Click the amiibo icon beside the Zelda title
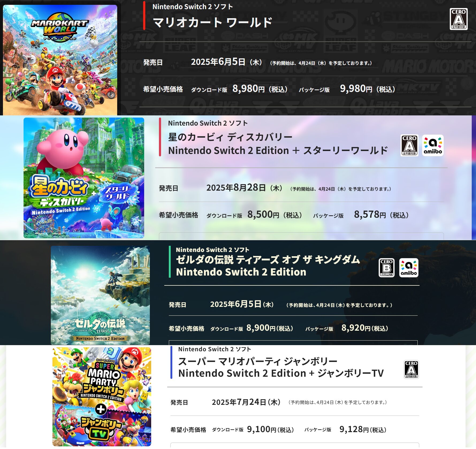476x449 pixels. (x=409, y=267)
